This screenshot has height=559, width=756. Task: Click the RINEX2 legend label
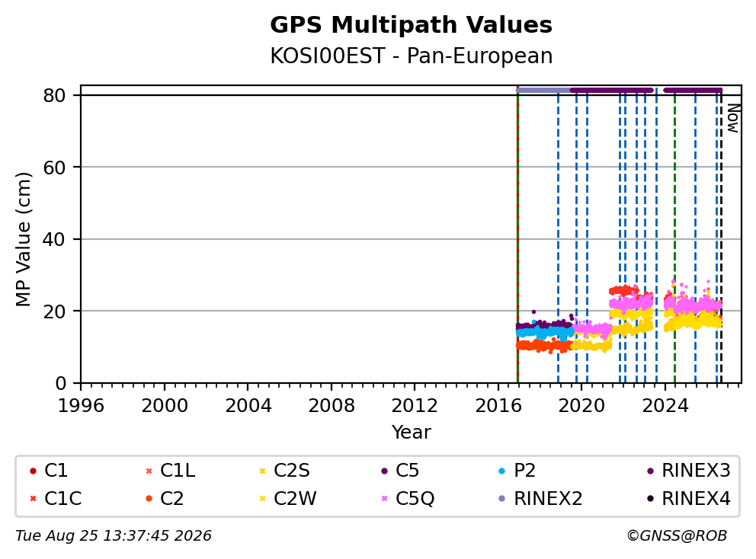548,499
